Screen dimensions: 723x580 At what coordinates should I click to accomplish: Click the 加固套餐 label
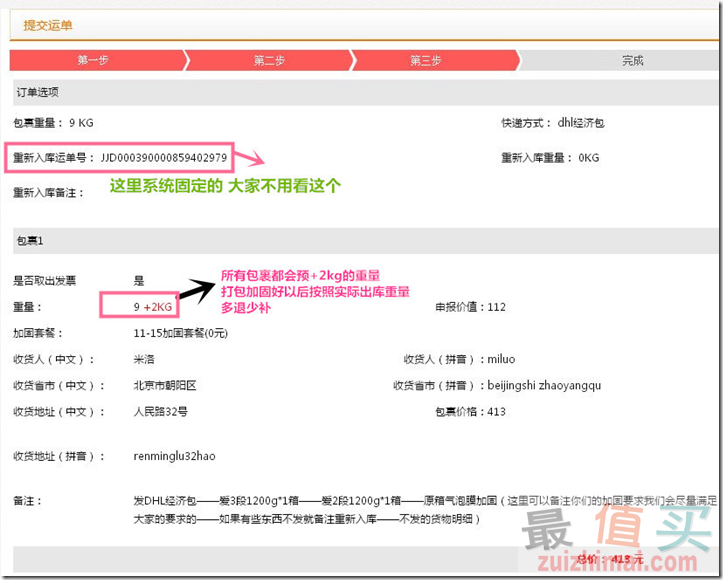(37, 333)
